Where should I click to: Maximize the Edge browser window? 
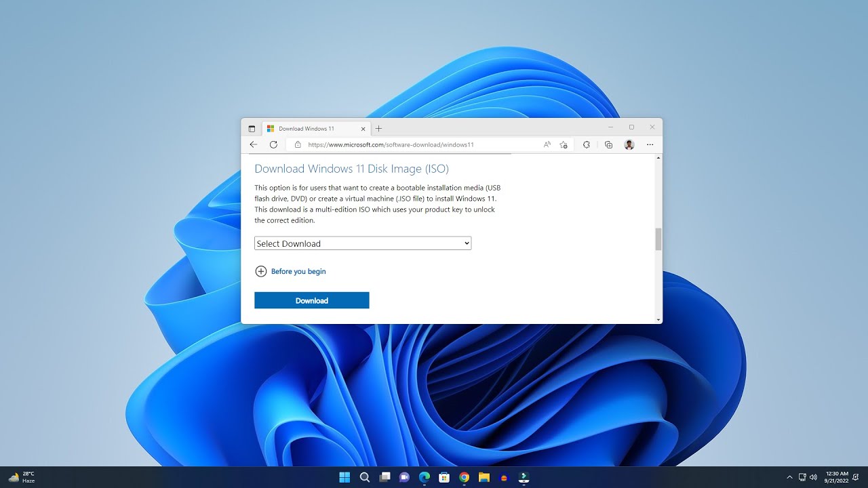coord(631,127)
